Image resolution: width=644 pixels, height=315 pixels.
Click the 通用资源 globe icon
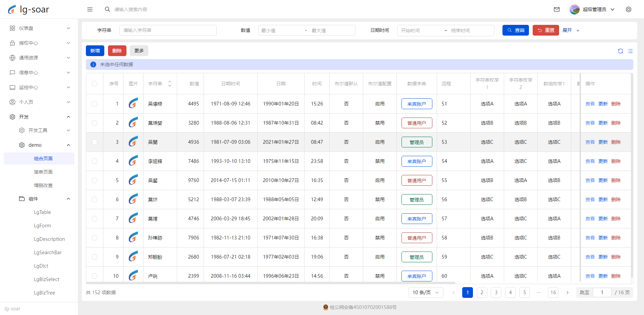[12, 58]
